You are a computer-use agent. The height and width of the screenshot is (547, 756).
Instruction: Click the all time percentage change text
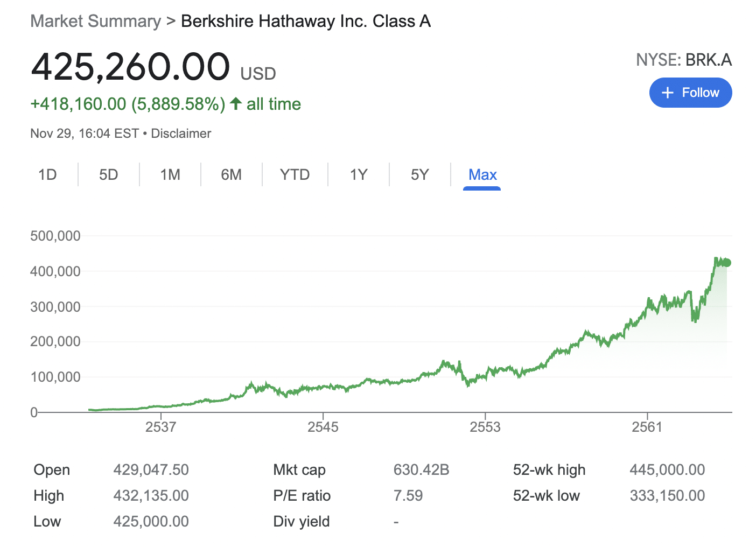point(178,103)
